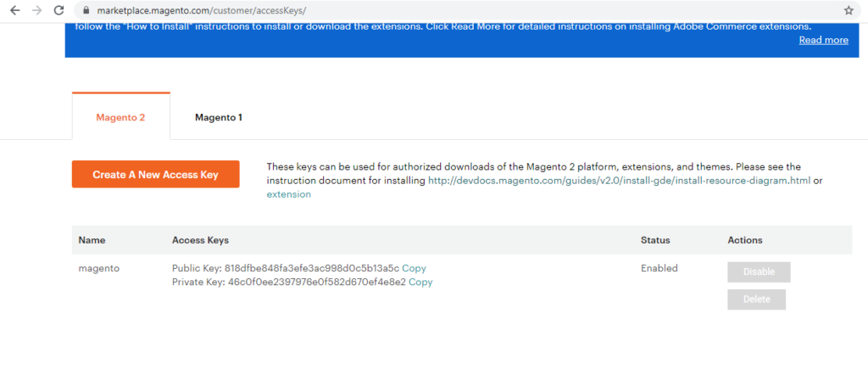Bookmark this page with the star icon
The image size is (868, 386).
click(849, 10)
